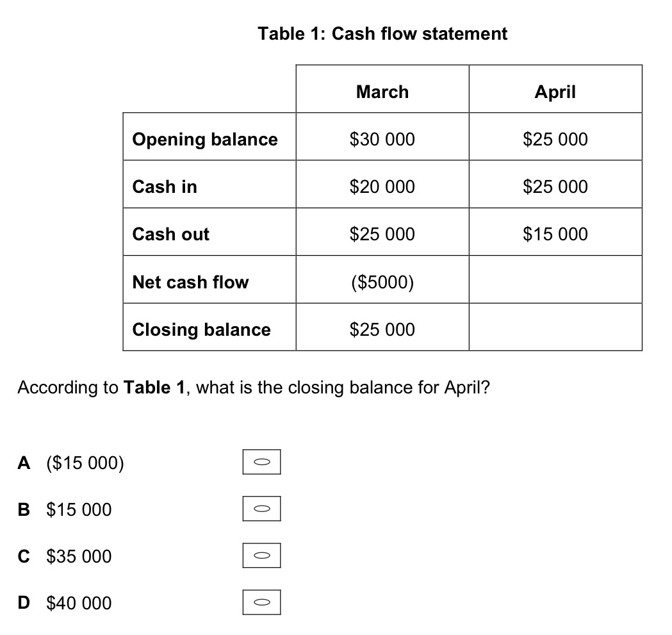Click the option C label "$35 000"

point(79,556)
